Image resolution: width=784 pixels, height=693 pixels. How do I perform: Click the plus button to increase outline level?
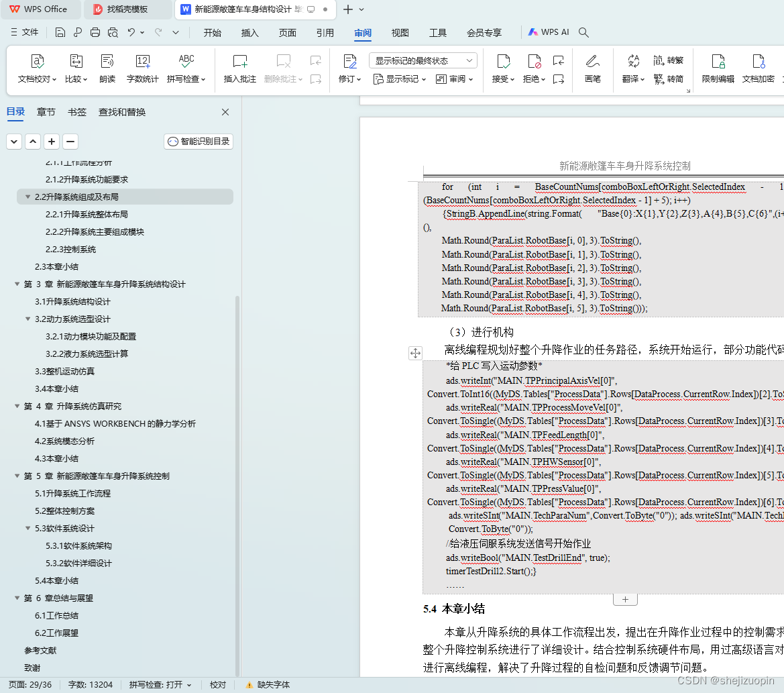pos(52,142)
